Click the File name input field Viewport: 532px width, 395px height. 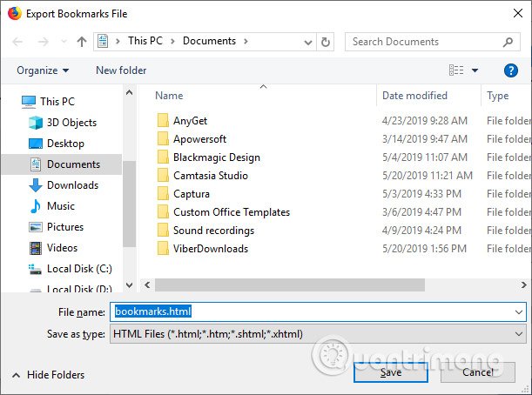tap(313, 311)
